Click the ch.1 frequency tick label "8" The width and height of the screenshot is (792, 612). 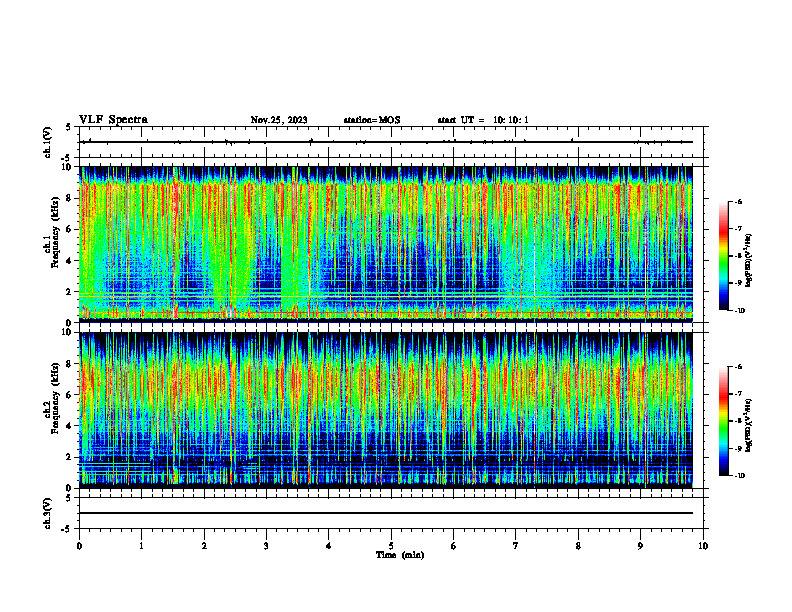coord(70,198)
